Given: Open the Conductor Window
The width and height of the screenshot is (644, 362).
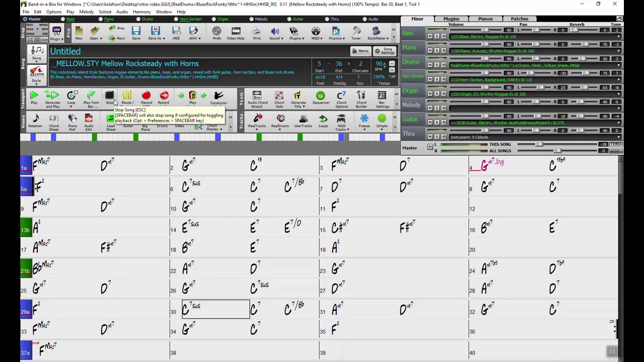Looking at the screenshot, I should 218,98.
